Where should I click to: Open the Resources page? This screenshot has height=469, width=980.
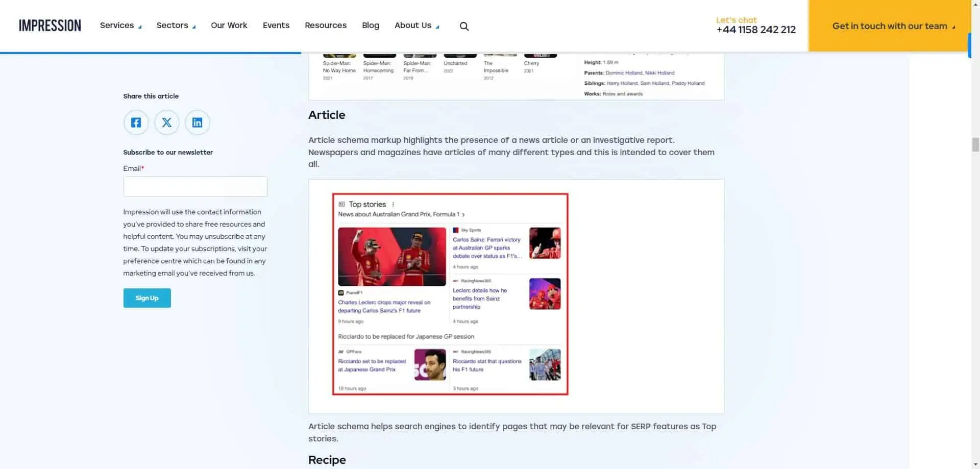[x=326, y=25]
